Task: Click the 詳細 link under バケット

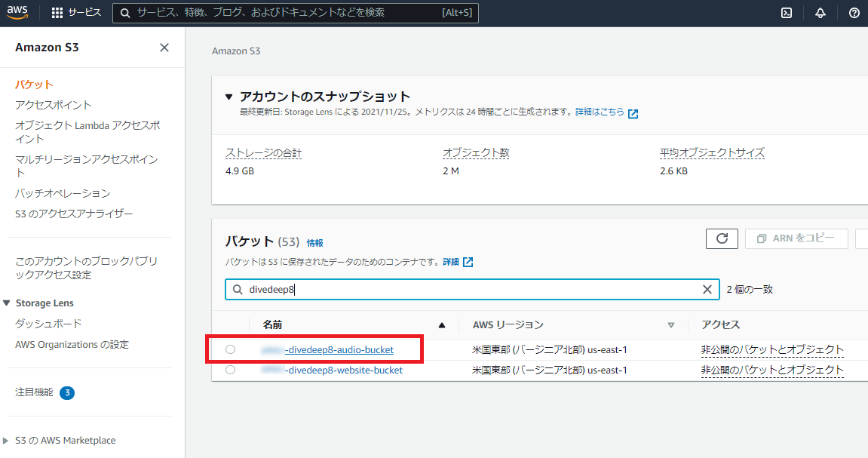Action: point(451,262)
